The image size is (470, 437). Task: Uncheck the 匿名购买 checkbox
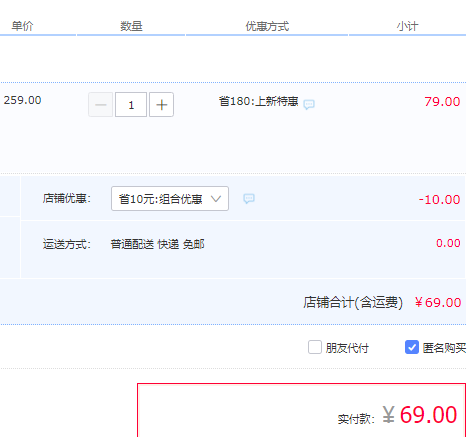click(x=412, y=347)
